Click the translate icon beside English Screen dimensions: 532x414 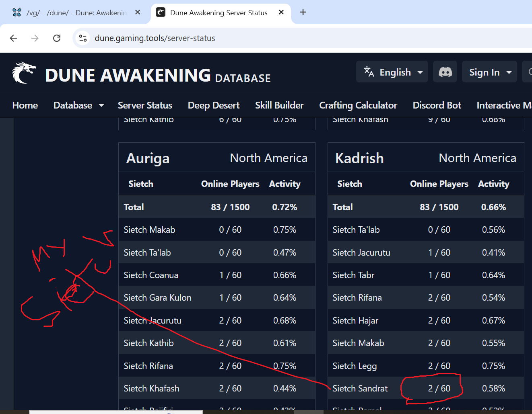369,72
